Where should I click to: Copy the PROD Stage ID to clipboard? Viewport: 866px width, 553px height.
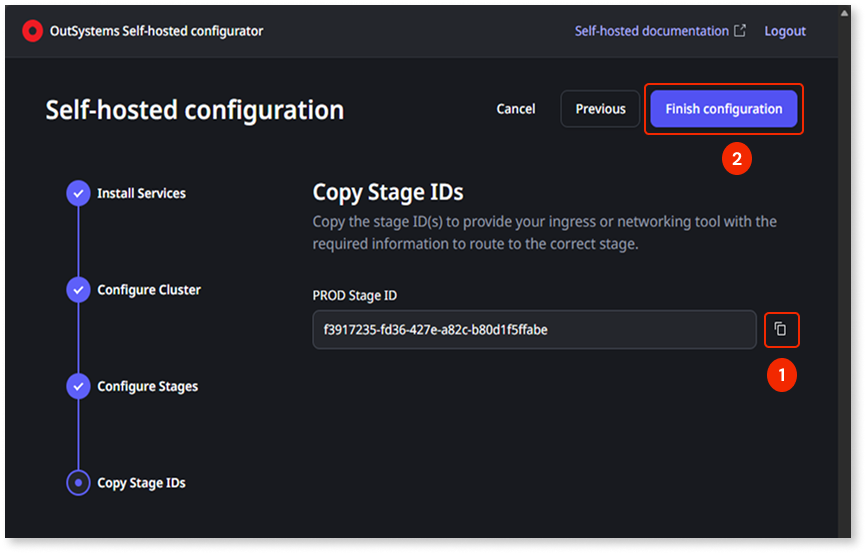pos(781,330)
